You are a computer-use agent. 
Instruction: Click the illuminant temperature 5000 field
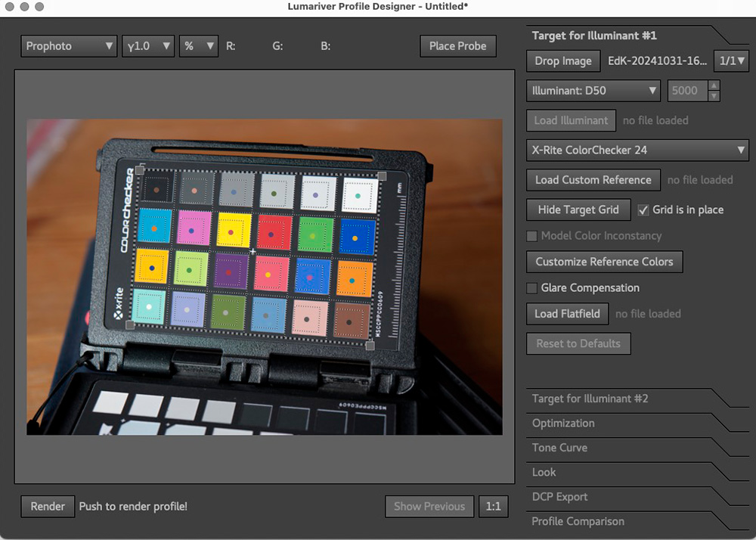685,91
